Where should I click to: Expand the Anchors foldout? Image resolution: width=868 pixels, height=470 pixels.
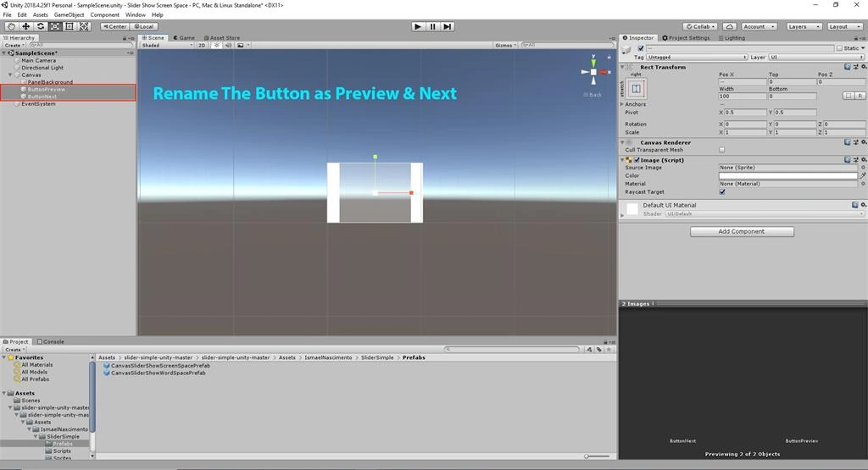point(621,104)
